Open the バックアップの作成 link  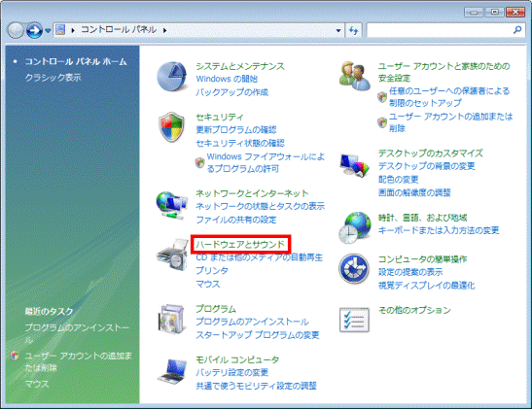point(232,92)
